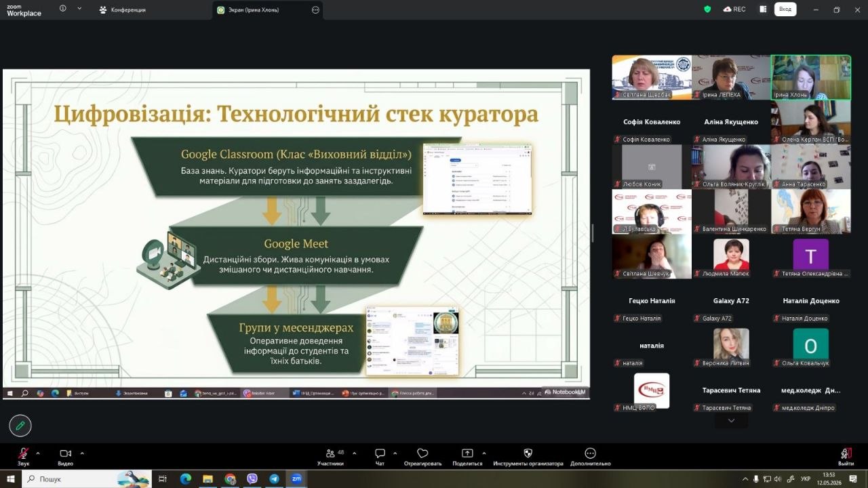Click the shared screen presentation slide

(x=296, y=234)
